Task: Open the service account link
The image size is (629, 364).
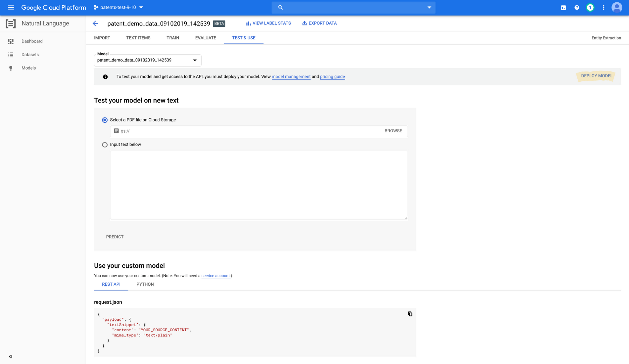Action: (x=216, y=276)
